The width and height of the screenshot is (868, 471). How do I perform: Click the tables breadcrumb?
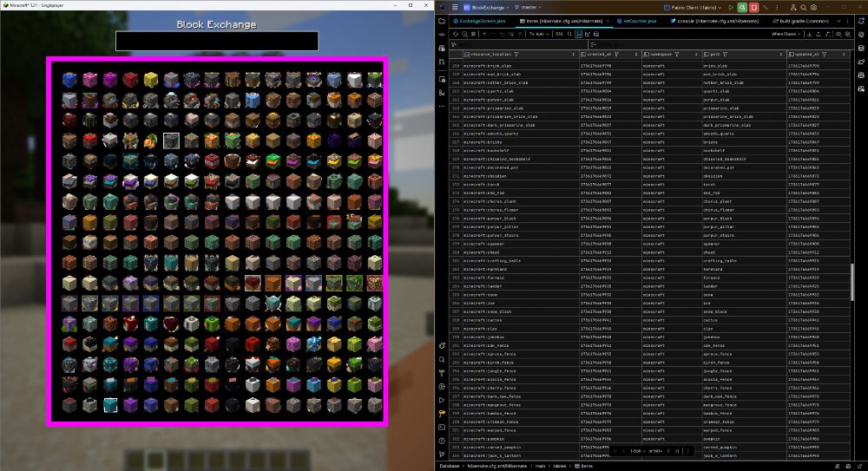[x=560, y=466]
